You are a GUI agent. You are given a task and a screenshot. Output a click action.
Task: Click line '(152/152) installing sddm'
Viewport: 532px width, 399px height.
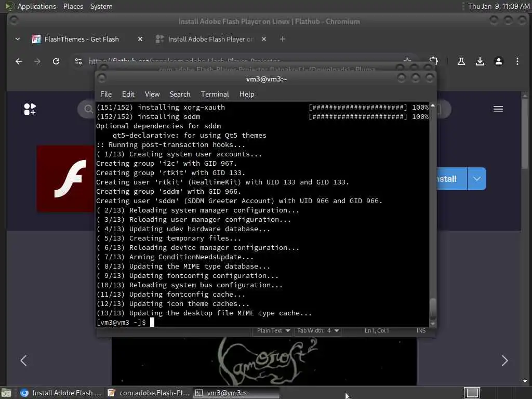click(x=148, y=117)
